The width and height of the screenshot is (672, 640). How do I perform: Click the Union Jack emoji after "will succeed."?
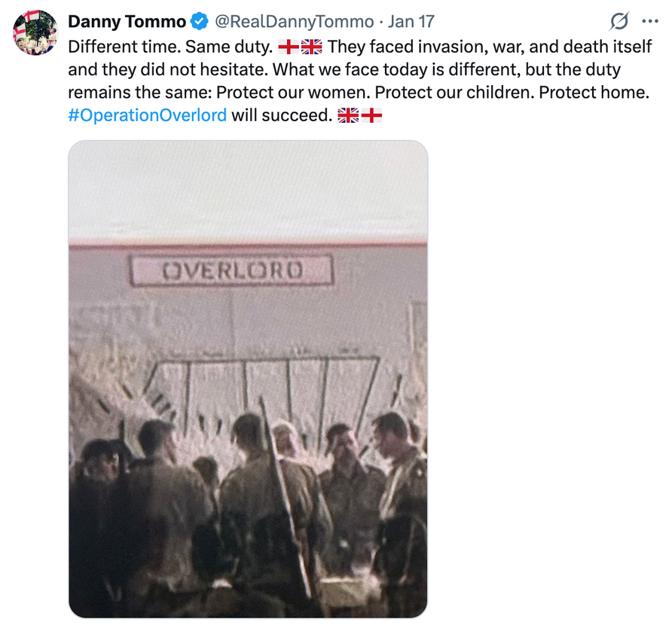click(x=348, y=115)
